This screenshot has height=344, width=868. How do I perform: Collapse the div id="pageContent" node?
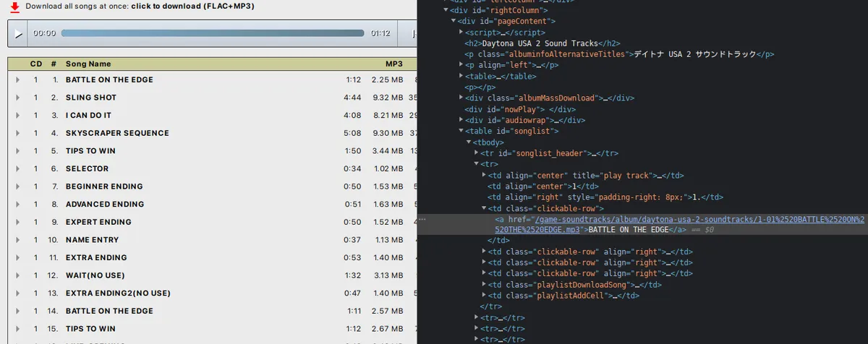tap(453, 22)
